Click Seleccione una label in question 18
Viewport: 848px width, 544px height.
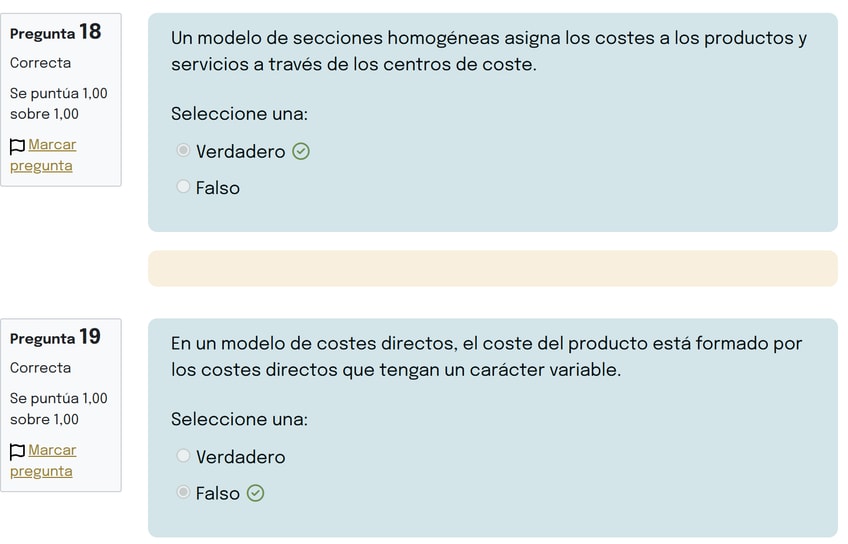click(x=239, y=114)
